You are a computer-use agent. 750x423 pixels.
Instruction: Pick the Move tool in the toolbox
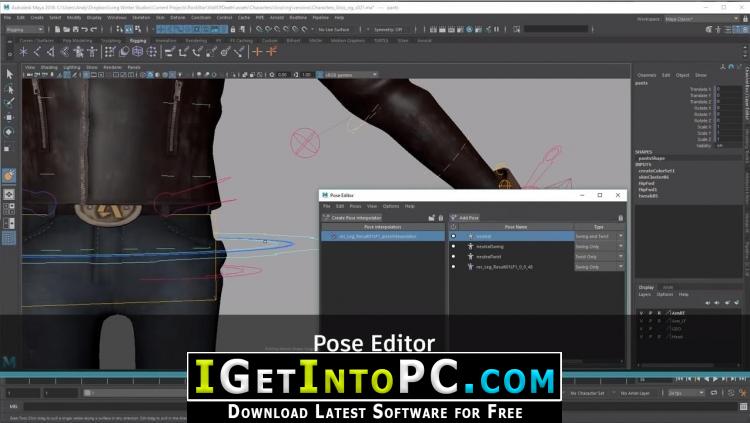pyautogui.click(x=10, y=117)
